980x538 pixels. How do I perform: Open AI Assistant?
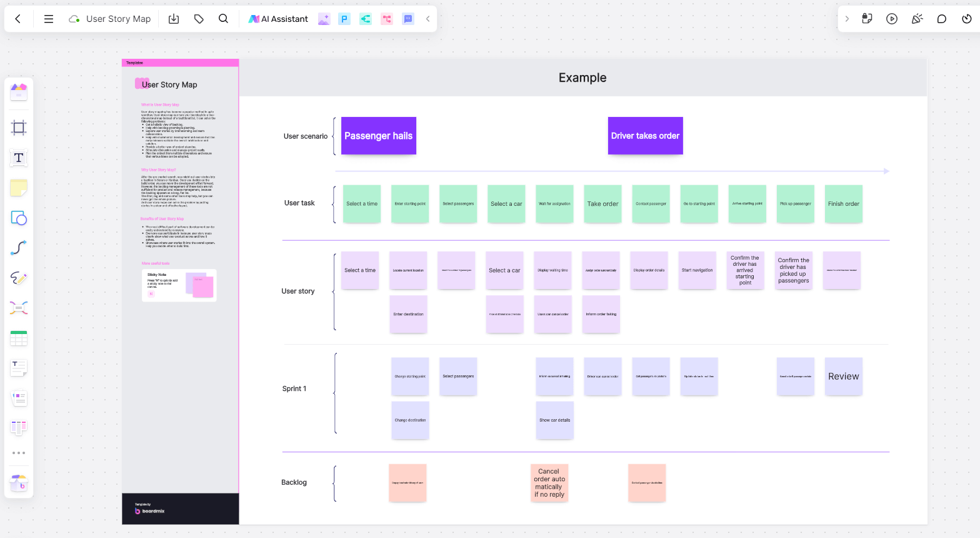(278, 19)
